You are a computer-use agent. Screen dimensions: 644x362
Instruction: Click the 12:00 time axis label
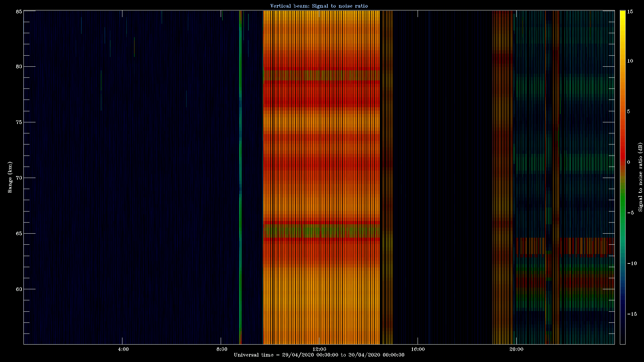tap(319, 349)
